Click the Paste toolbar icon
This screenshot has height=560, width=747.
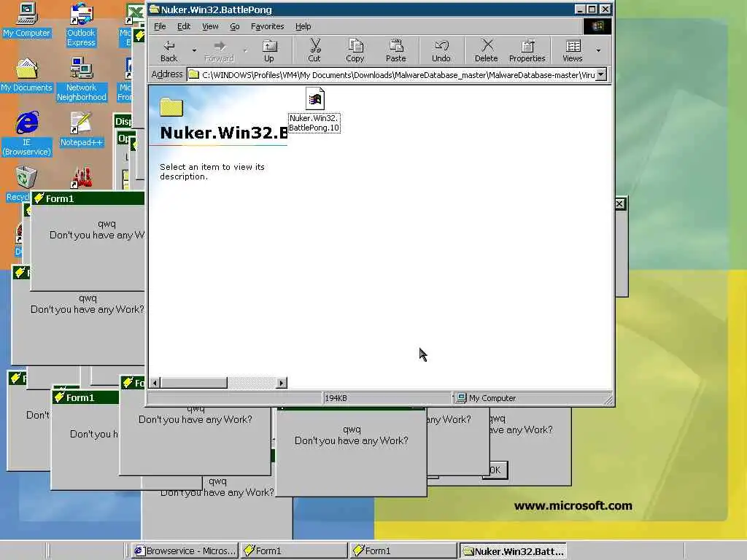[396, 51]
